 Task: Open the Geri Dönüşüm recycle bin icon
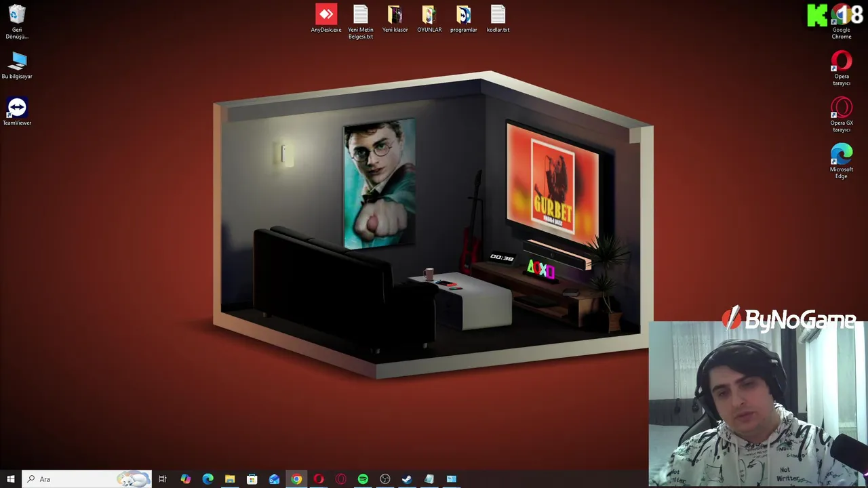coord(17,22)
